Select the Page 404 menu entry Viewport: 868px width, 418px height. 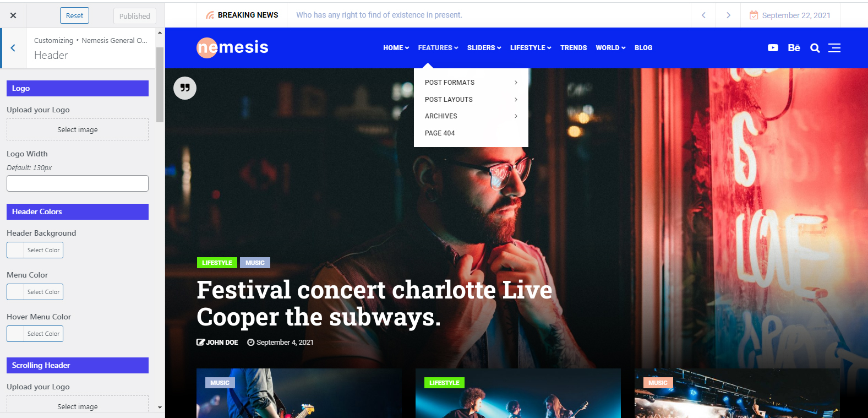pyautogui.click(x=440, y=133)
